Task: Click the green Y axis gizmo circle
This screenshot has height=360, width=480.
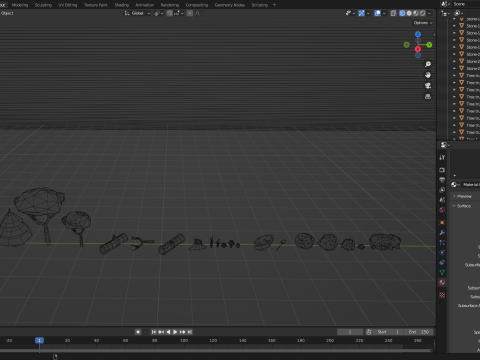Action: click(x=429, y=45)
